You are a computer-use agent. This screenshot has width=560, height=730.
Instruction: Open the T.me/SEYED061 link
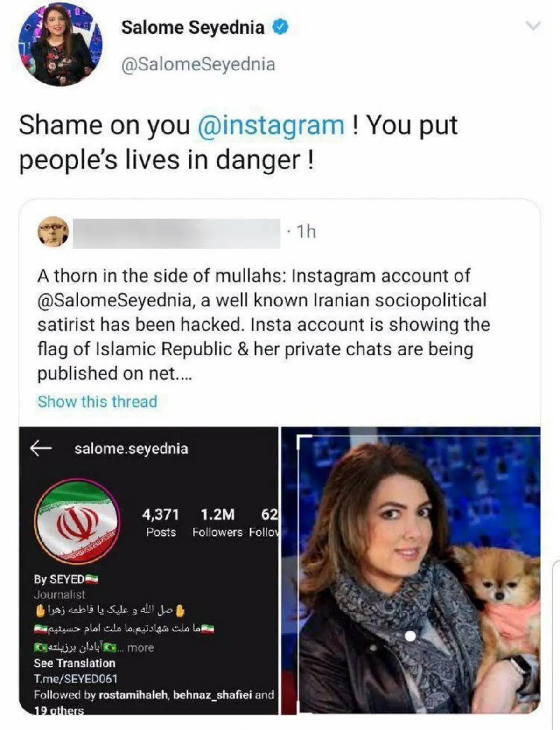(x=75, y=679)
